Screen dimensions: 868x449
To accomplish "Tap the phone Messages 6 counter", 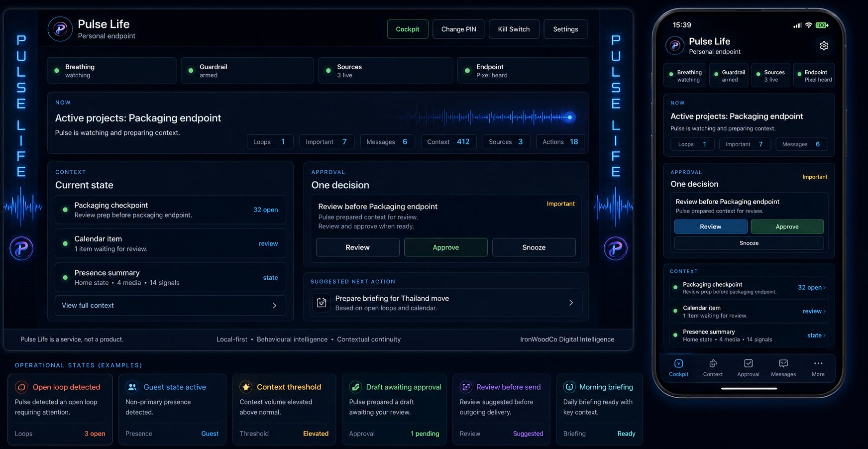I will point(801,144).
